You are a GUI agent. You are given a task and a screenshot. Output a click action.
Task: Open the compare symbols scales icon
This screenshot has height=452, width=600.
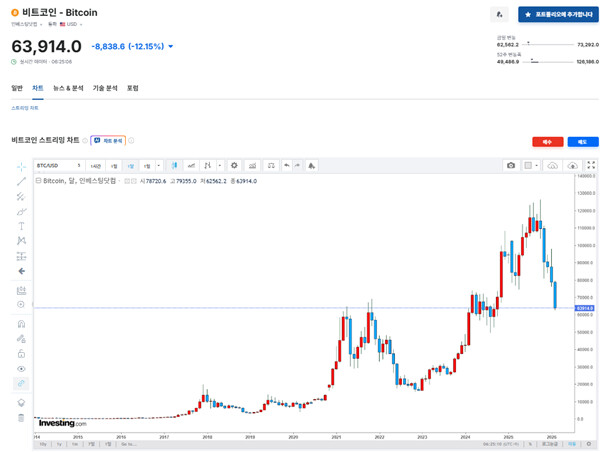[x=271, y=166]
